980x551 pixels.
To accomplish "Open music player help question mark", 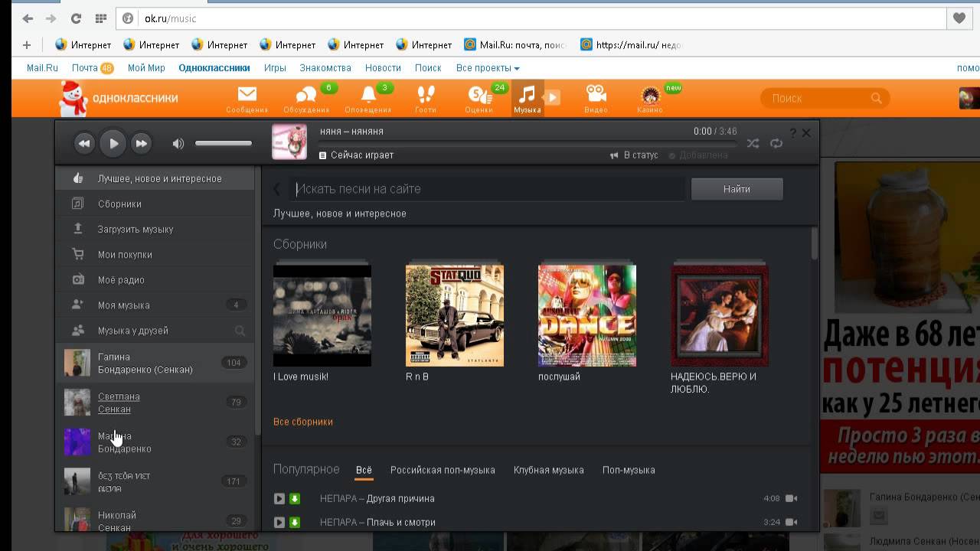I will [x=793, y=132].
